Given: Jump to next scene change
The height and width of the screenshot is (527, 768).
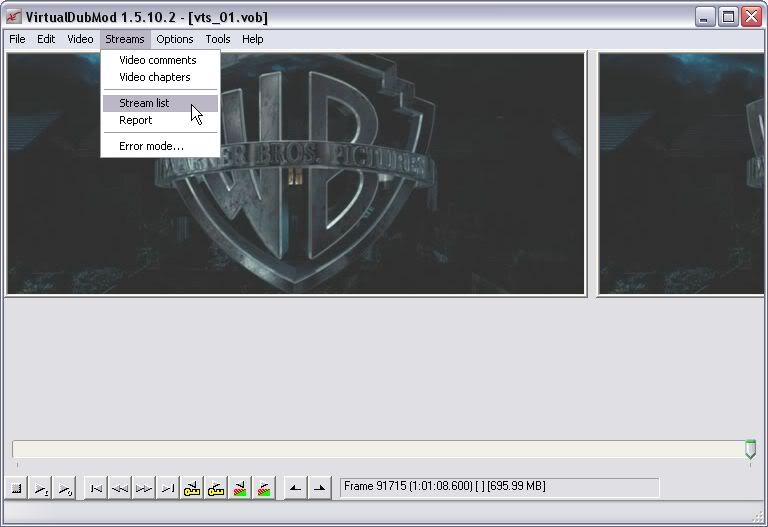Looking at the screenshot, I should pos(264,488).
